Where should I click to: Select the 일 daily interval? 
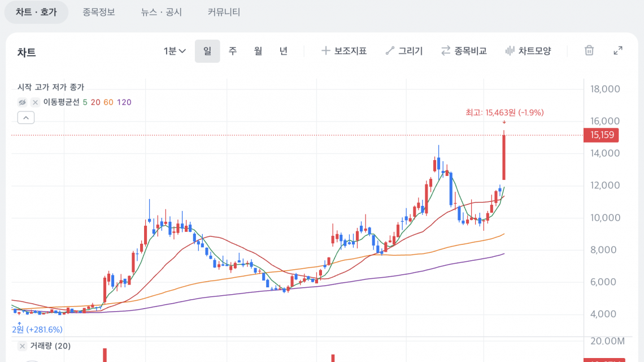click(x=207, y=51)
